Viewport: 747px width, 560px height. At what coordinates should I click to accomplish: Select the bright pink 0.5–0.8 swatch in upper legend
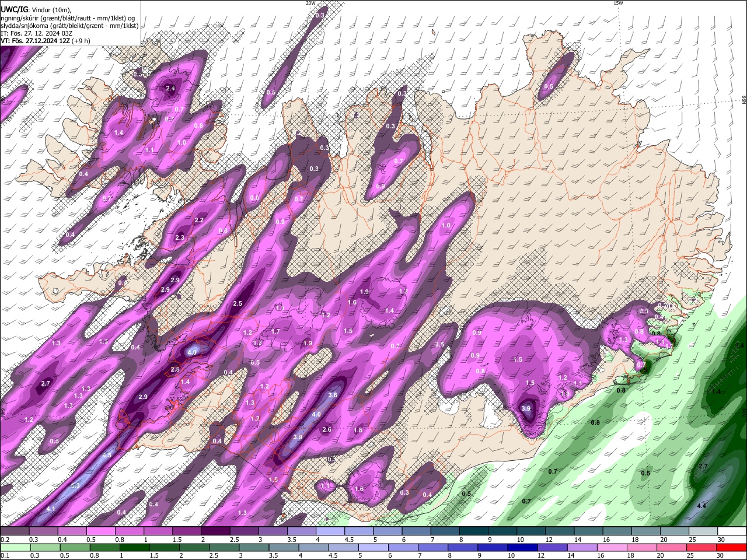[100, 531]
